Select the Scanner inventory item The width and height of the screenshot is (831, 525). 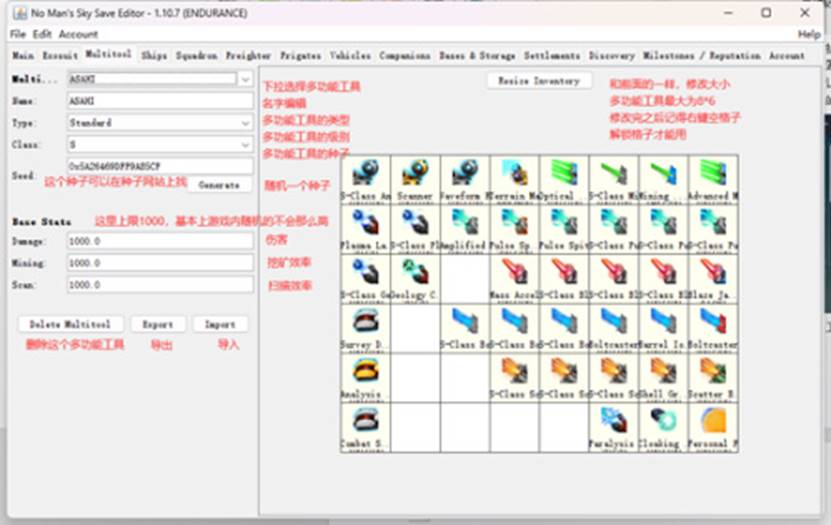pos(416,179)
